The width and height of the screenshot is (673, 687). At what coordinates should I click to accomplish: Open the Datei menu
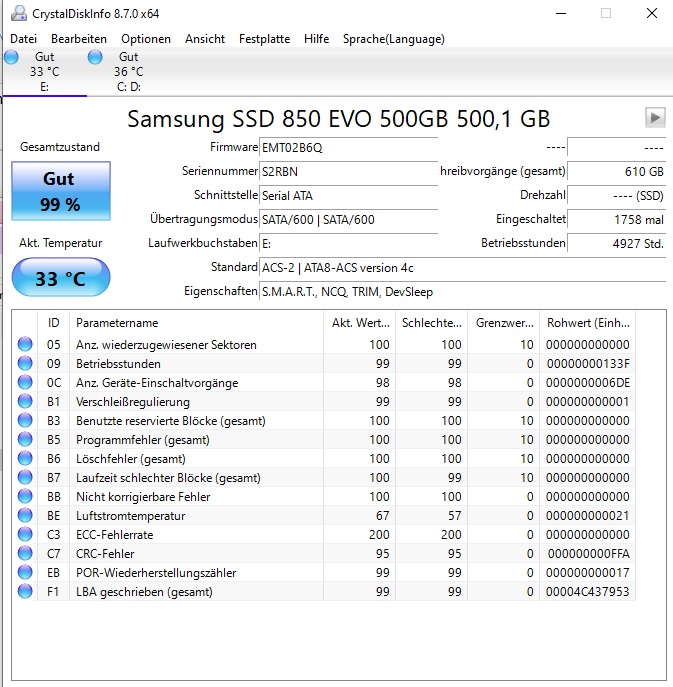pos(23,39)
